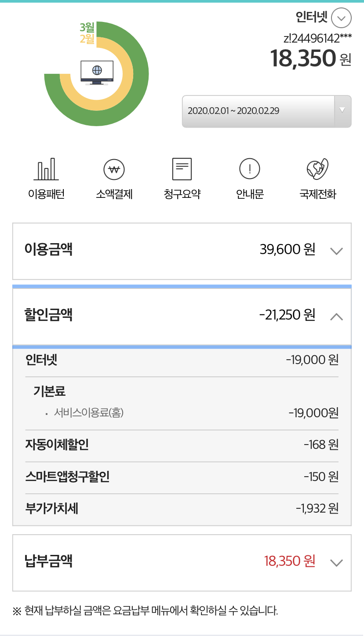Open the 이용패턴 bar chart icon
Viewport: 364px width, 638px height.
tap(46, 169)
